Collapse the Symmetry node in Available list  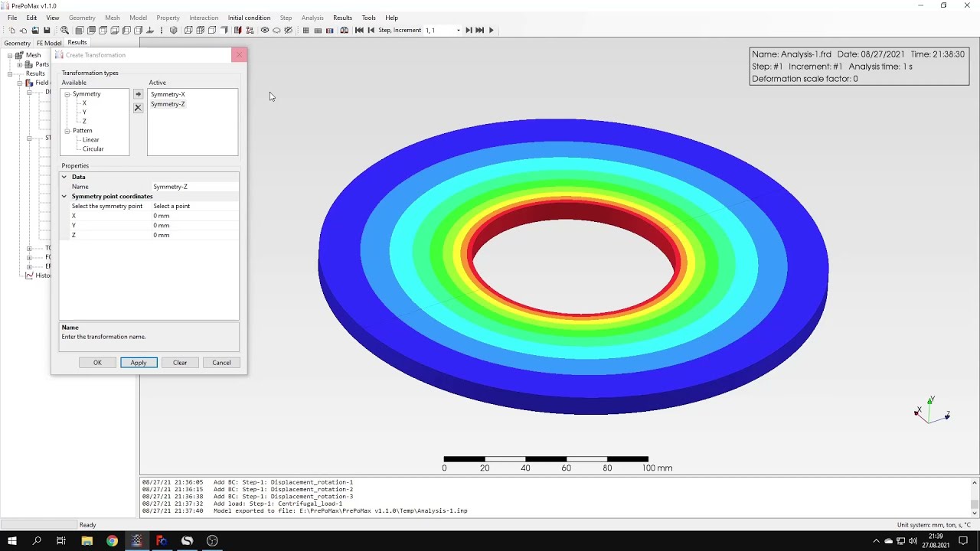[x=67, y=94]
